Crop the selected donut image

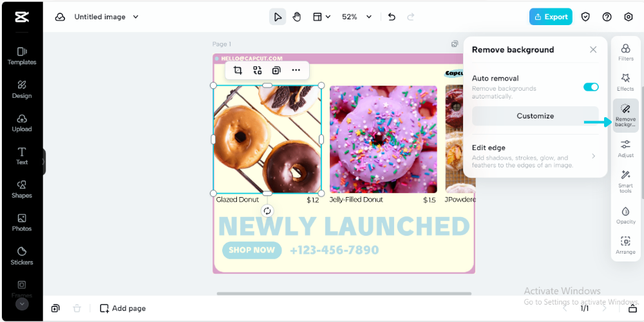pyautogui.click(x=238, y=70)
